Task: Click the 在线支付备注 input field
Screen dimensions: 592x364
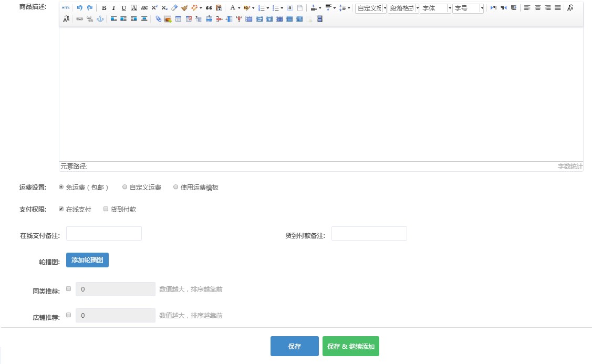Action: [104, 234]
